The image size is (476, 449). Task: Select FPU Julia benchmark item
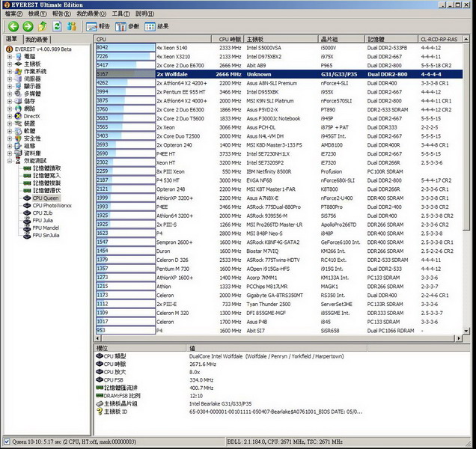(x=43, y=221)
